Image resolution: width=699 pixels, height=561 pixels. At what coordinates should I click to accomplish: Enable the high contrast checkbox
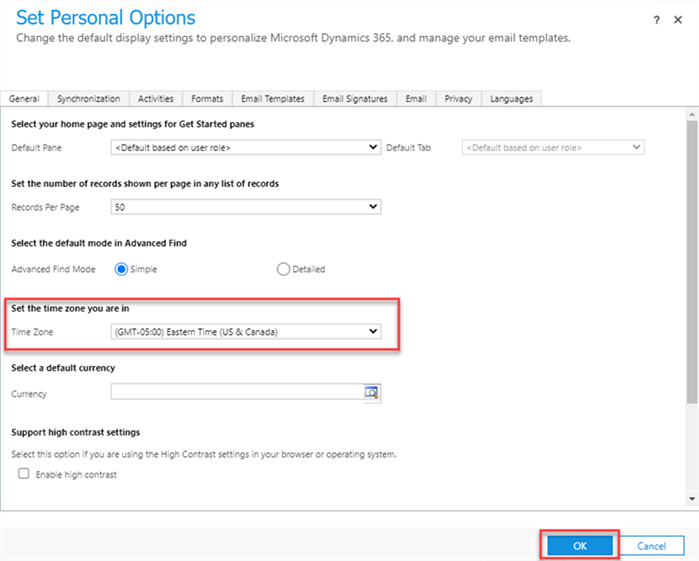coord(24,474)
